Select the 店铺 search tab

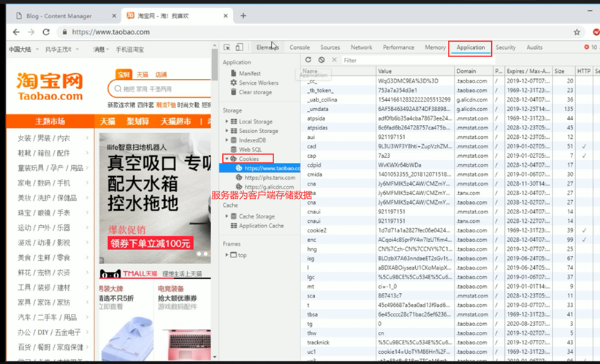click(161, 75)
